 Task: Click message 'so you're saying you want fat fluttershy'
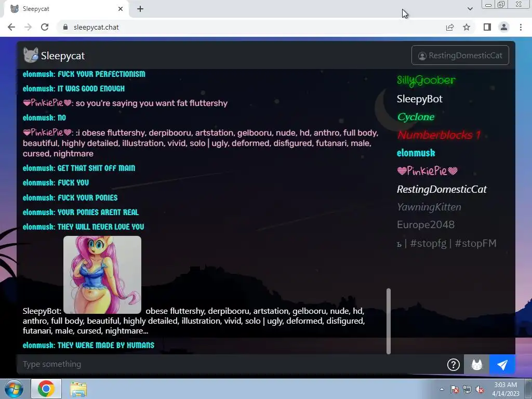pyautogui.click(x=151, y=103)
